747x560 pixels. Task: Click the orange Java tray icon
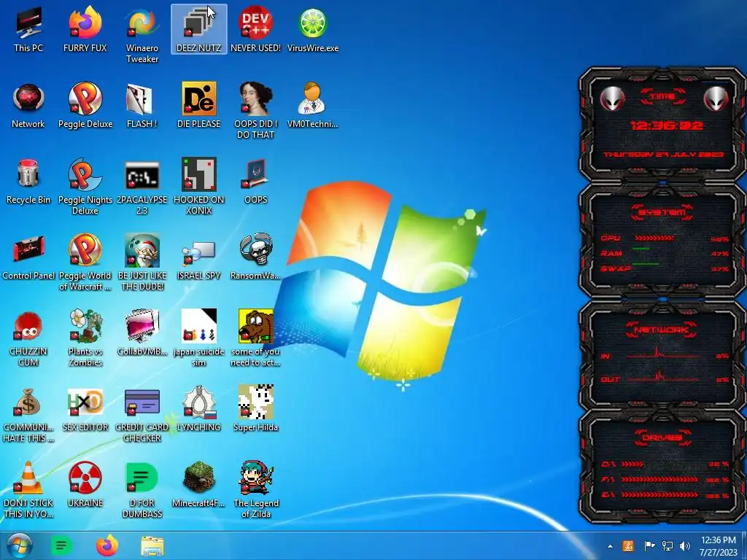628,546
